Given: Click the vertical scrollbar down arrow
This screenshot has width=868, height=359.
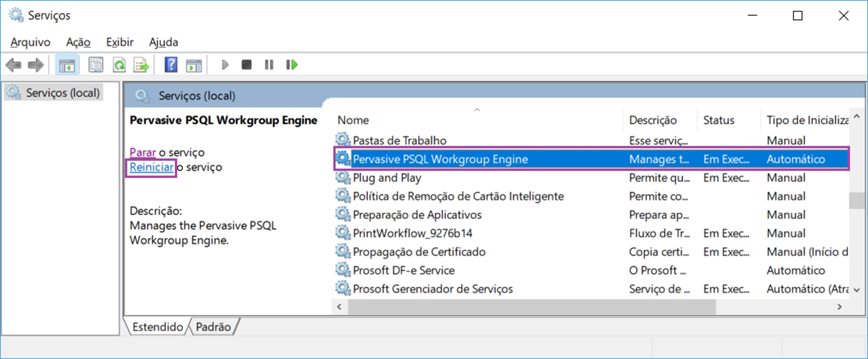Looking at the screenshot, I should point(857,290).
